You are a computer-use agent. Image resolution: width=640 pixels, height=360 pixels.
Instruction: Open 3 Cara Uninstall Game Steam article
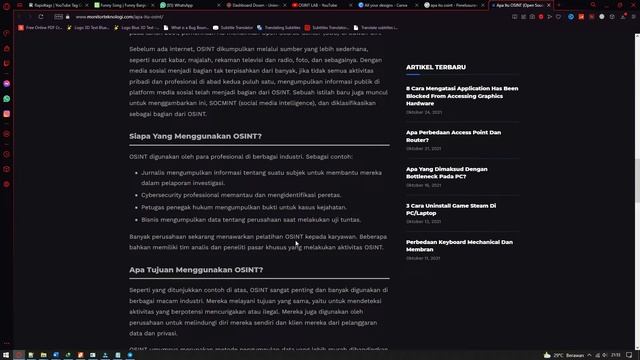point(451,209)
